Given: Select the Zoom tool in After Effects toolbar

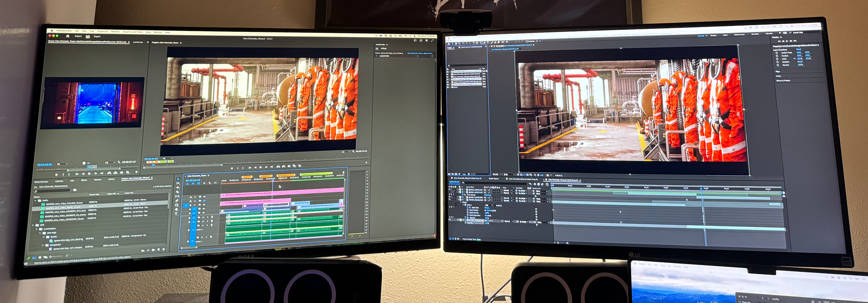Looking at the screenshot, I should pyautogui.click(x=459, y=43).
